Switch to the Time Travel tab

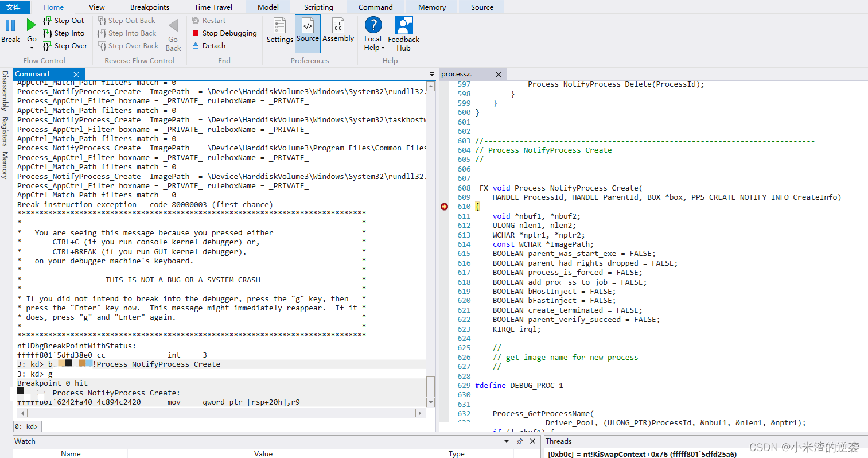click(x=213, y=7)
